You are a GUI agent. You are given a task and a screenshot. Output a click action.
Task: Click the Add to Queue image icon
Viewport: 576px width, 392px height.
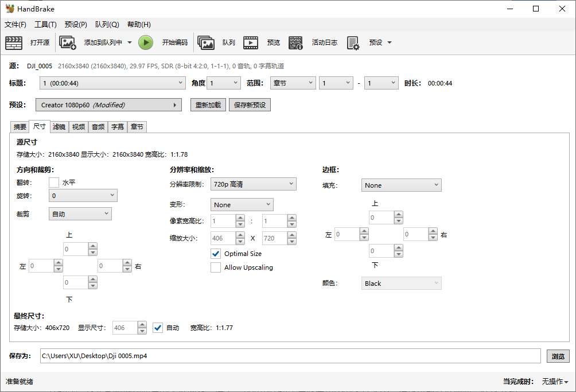68,42
